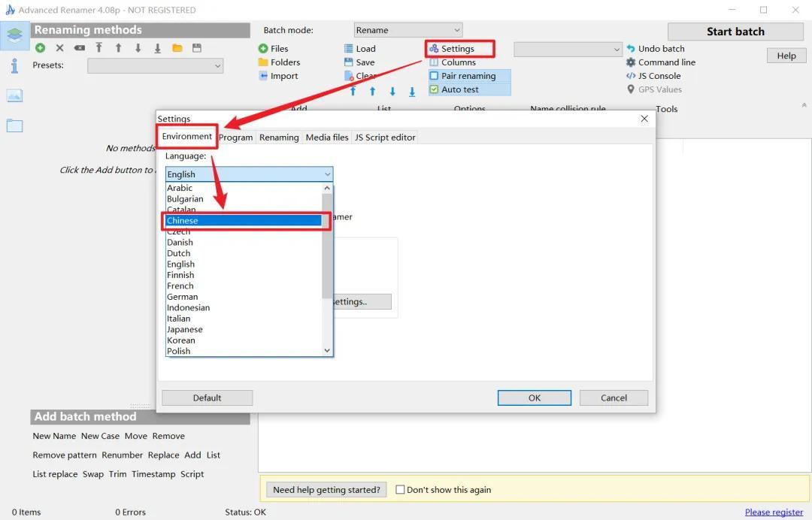Select Chinese in the language list
812x520 pixels.
click(243, 221)
